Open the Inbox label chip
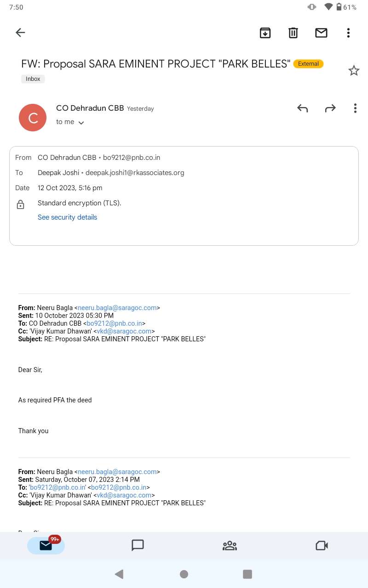 point(33,79)
